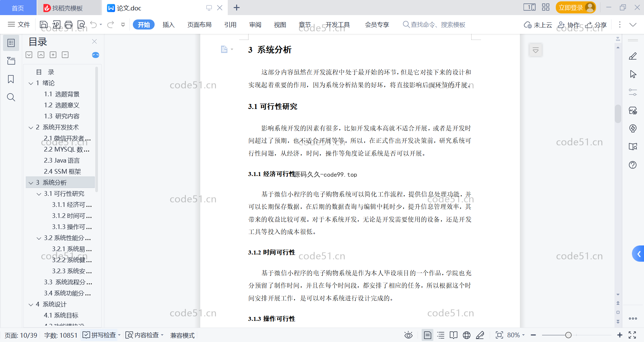Click the 未上云 cloud status
644x342 pixels.
538,25
